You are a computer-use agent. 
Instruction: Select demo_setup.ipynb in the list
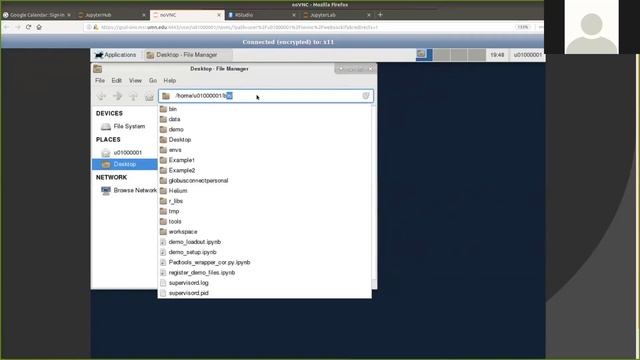(x=264, y=252)
